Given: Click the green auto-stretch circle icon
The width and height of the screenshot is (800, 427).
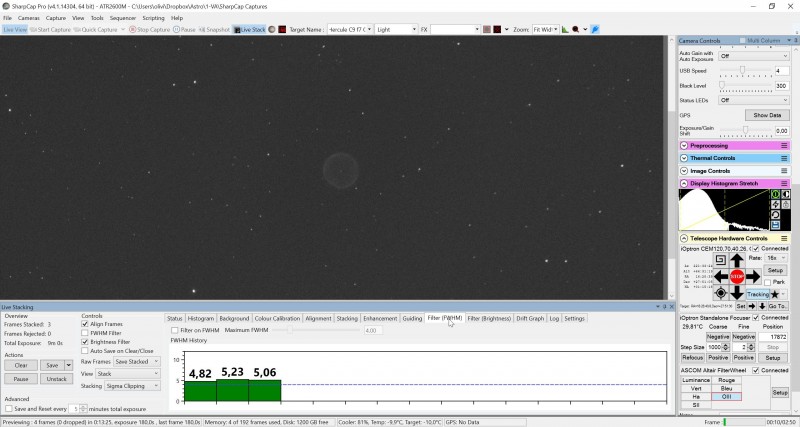Looking at the screenshot, I should pyautogui.click(x=775, y=194).
